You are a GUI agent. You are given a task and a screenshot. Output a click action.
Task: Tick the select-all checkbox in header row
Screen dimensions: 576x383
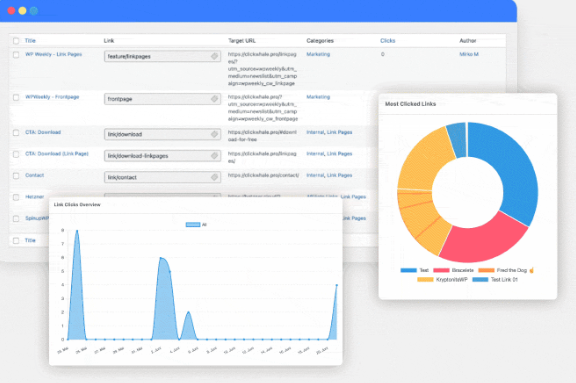pos(16,41)
